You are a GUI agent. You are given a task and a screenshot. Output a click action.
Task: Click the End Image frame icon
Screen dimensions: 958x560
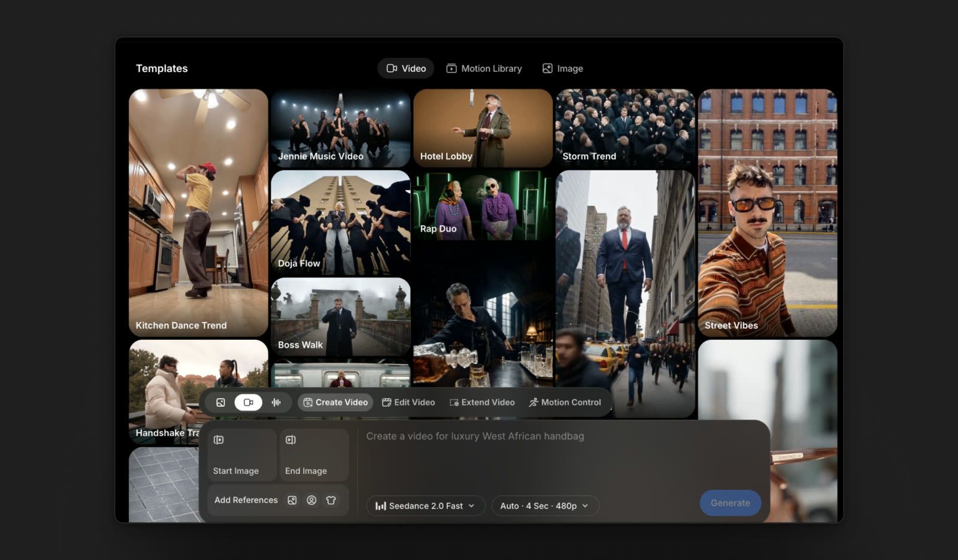click(x=290, y=440)
